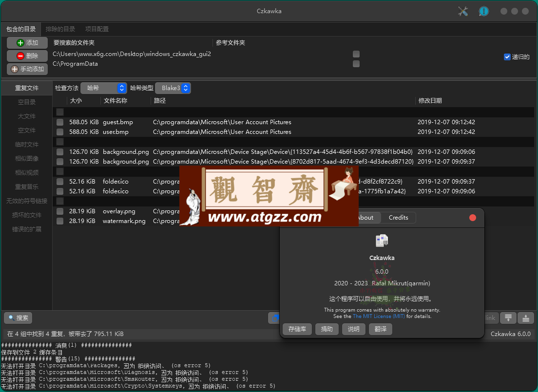
Task: Toggle reference folder checkbox for windows_czkawka_gui2
Action: (356, 54)
